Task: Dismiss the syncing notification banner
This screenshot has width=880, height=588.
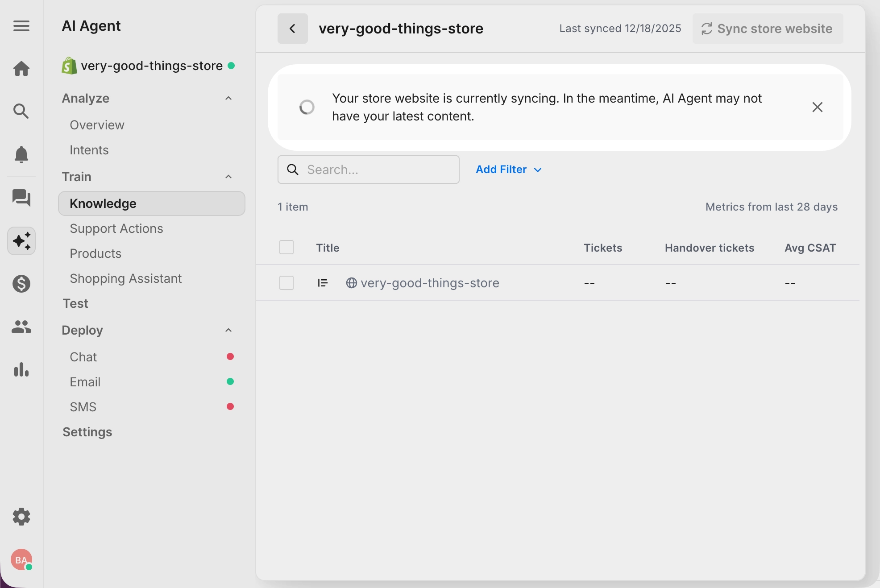Action: 817,107
